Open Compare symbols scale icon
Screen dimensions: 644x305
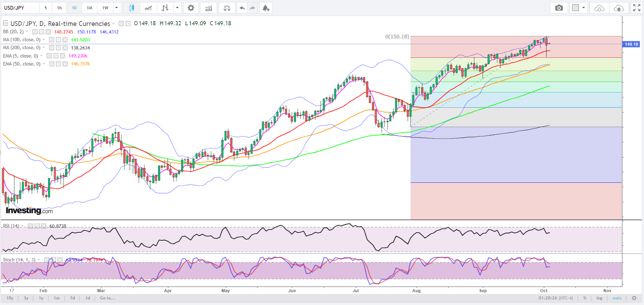227,8
